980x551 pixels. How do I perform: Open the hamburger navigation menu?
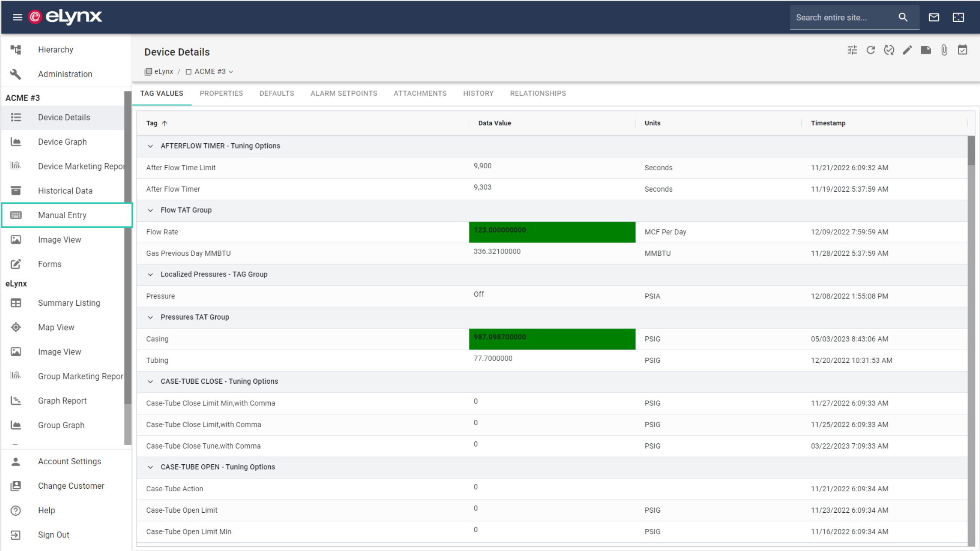pos(17,17)
